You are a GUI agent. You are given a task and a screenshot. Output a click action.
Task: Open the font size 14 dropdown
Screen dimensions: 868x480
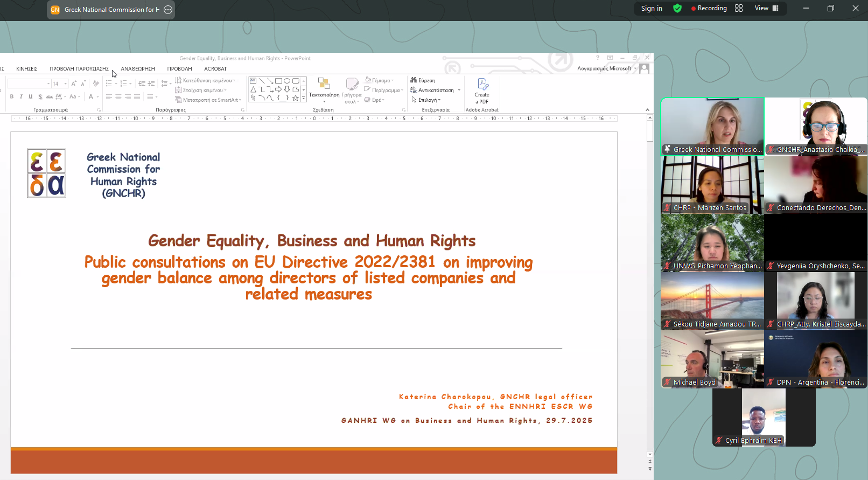pyautogui.click(x=66, y=84)
